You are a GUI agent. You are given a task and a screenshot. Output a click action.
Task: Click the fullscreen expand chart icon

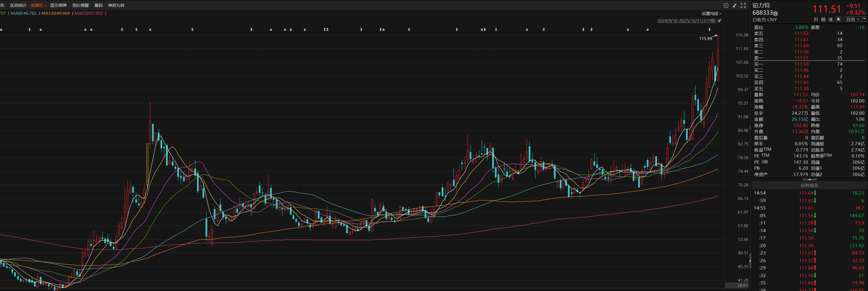(743, 5)
